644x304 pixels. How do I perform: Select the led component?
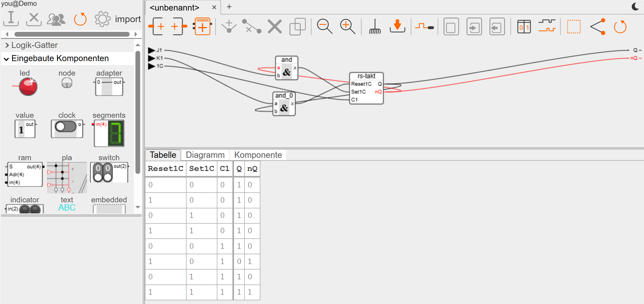(25, 83)
